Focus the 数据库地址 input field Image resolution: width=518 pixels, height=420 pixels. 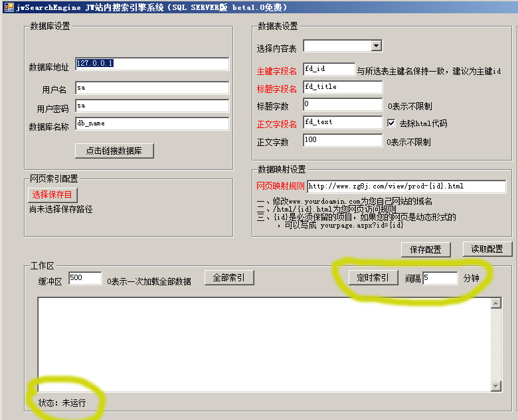152,64
